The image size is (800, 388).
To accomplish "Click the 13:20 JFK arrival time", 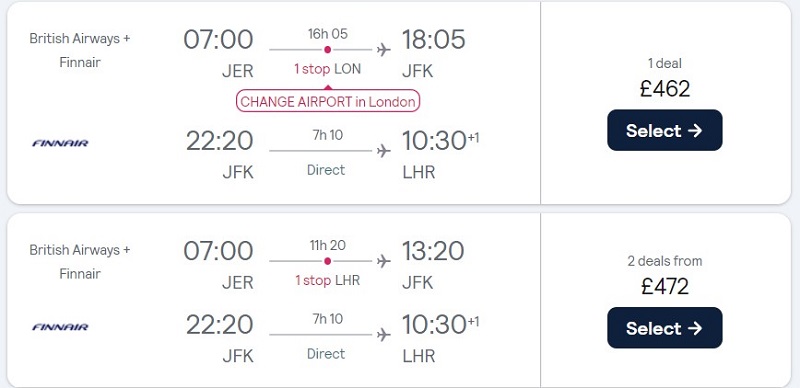I will click(x=433, y=251).
